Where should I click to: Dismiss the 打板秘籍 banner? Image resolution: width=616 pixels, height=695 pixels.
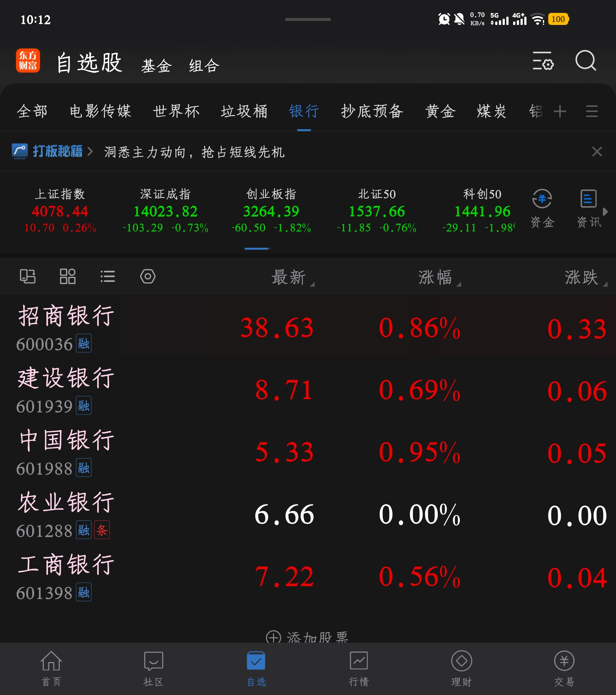(x=597, y=151)
